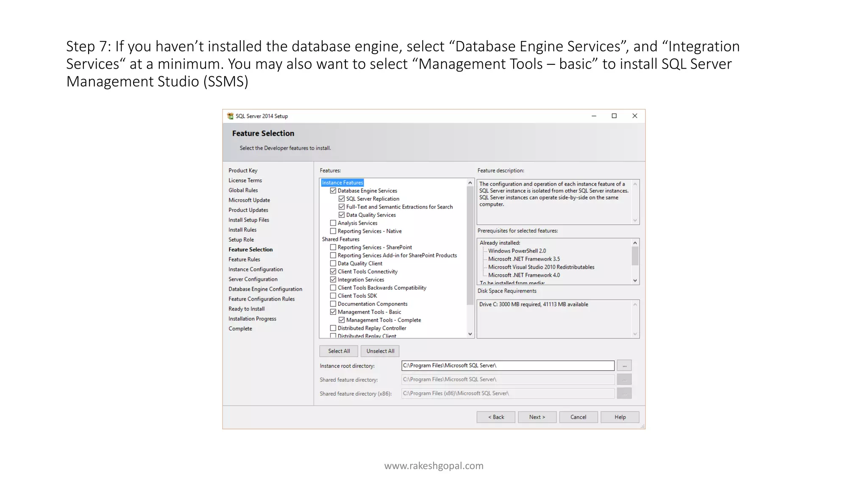Click Windows PowerShell 2.0 prerequisite entry
This screenshot has height=488, width=868.
tap(517, 251)
